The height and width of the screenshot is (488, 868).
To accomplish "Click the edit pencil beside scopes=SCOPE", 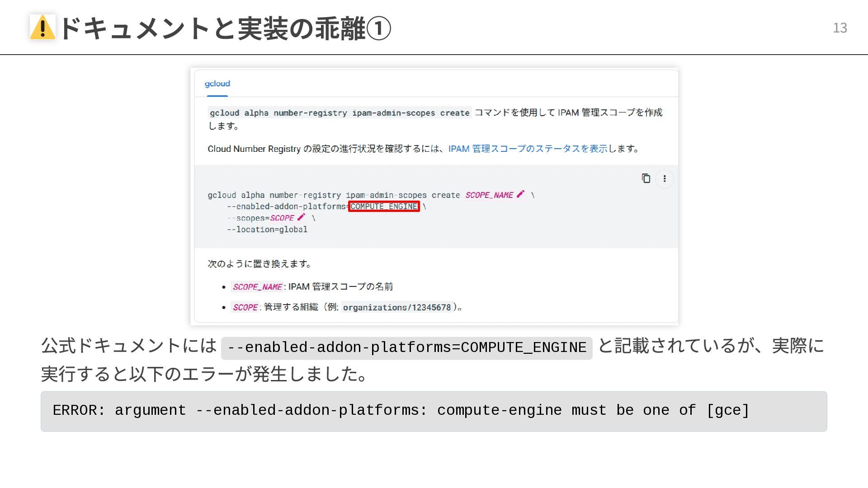I will click(x=301, y=217).
